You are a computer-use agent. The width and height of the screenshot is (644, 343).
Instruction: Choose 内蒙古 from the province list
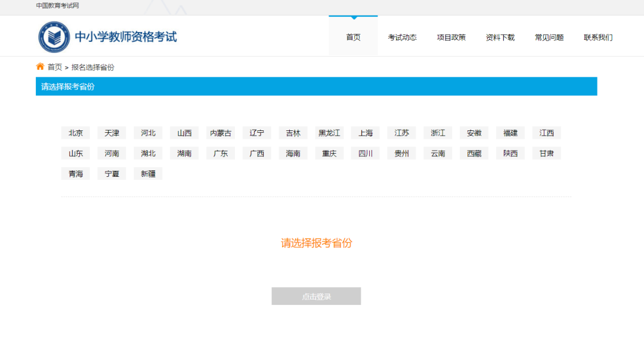tap(220, 132)
